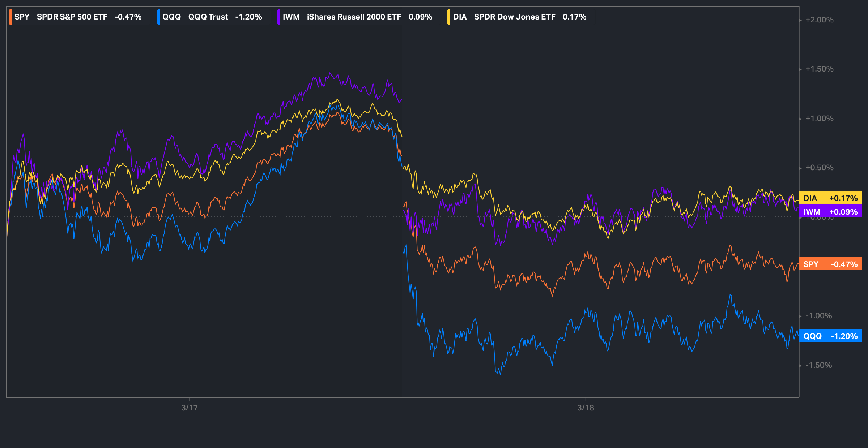Image resolution: width=868 pixels, height=448 pixels.
Task: Click the +1.50% axis tick label
Action: click(x=819, y=69)
